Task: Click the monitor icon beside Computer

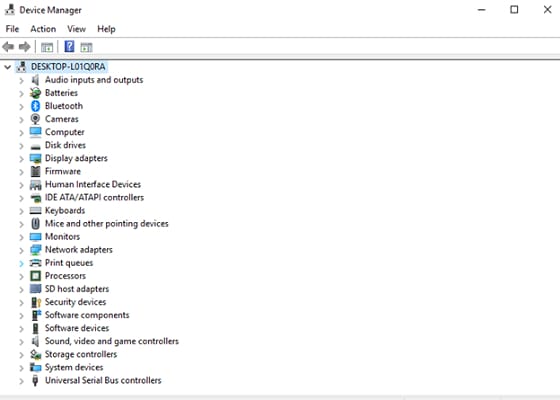Action: [x=35, y=132]
